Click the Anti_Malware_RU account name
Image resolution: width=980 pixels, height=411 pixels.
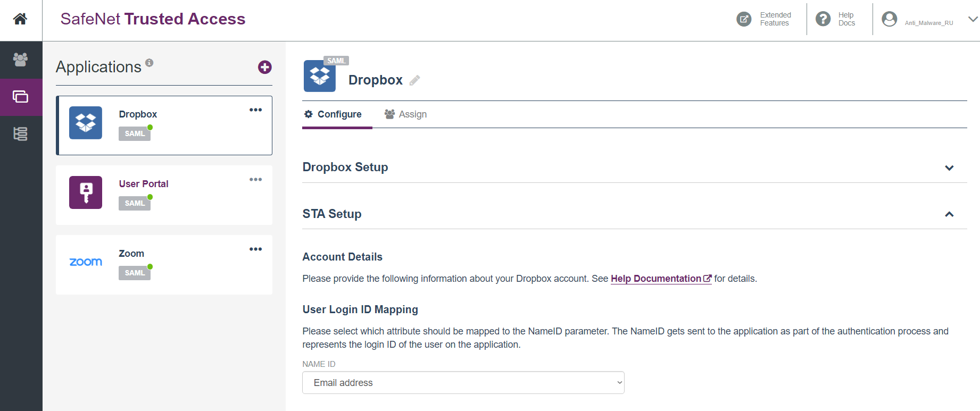click(x=929, y=23)
